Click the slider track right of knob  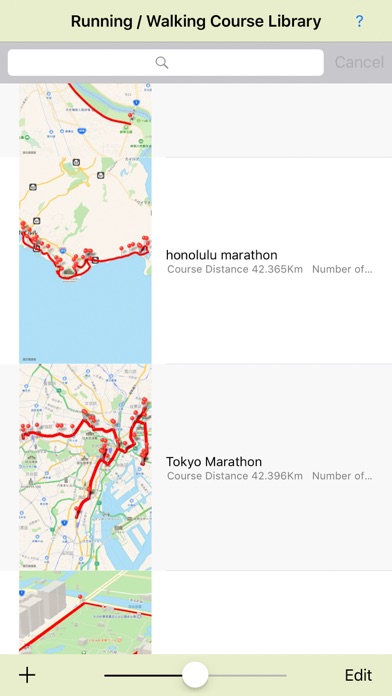[x=247, y=676]
